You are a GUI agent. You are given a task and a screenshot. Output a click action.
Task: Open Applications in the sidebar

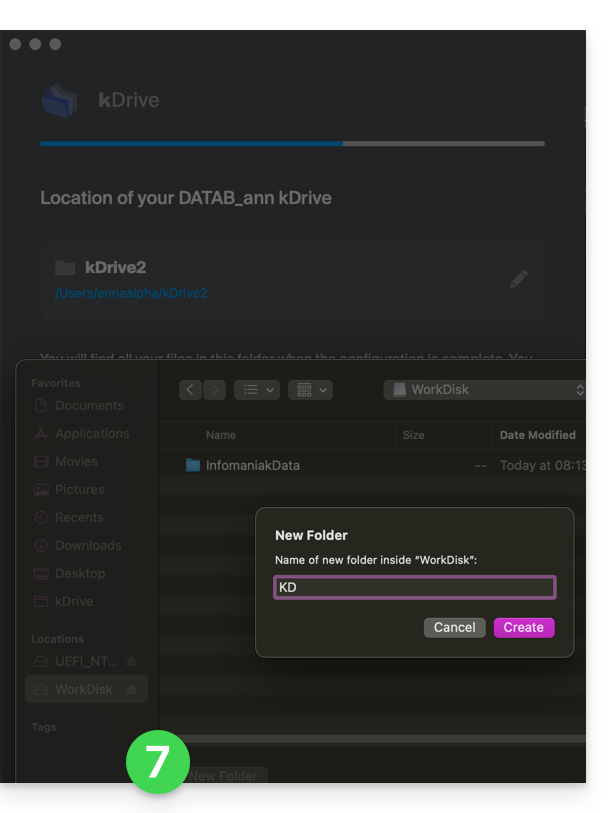tap(92, 434)
